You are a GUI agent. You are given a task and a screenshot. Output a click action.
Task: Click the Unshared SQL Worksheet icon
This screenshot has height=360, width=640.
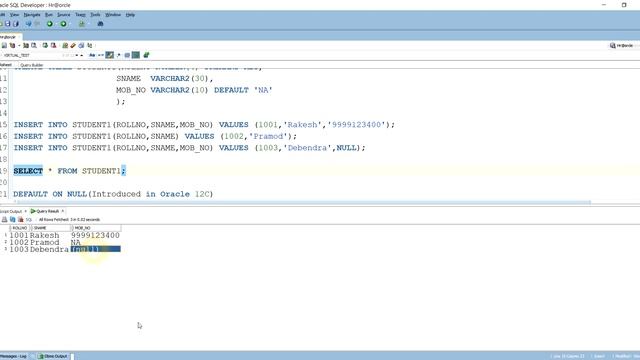point(65,45)
